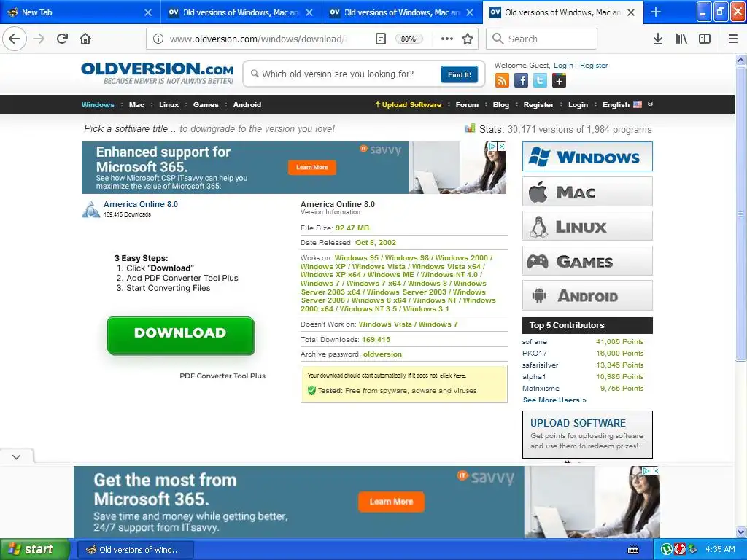
Task: Click contributor sofiane in top list
Action: (535, 341)
